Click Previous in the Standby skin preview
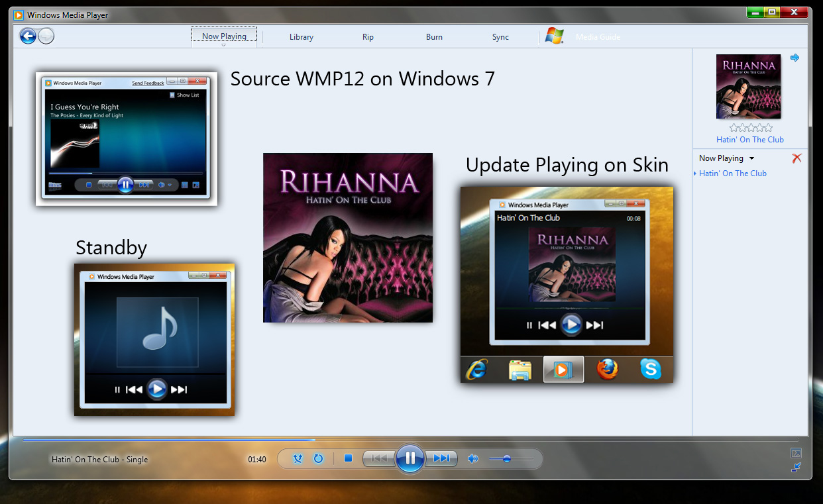The image size is (823, 504). pos(134,389)
